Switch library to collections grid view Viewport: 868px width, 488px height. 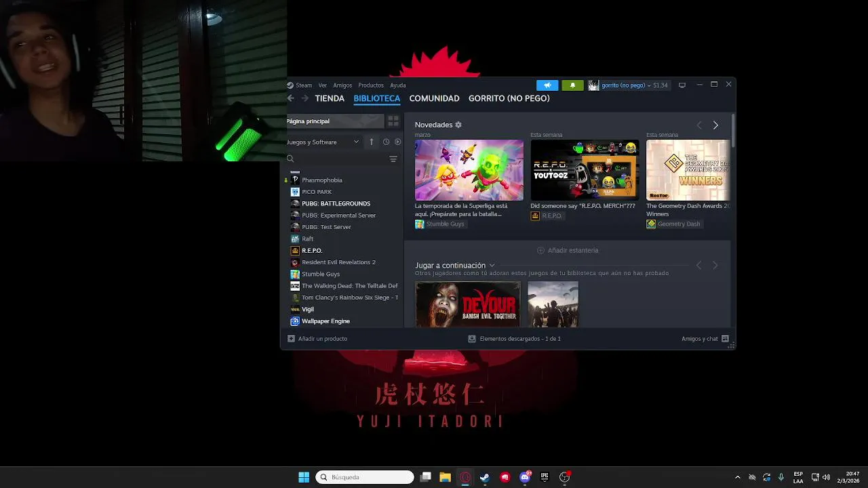(x=393, y=121)
